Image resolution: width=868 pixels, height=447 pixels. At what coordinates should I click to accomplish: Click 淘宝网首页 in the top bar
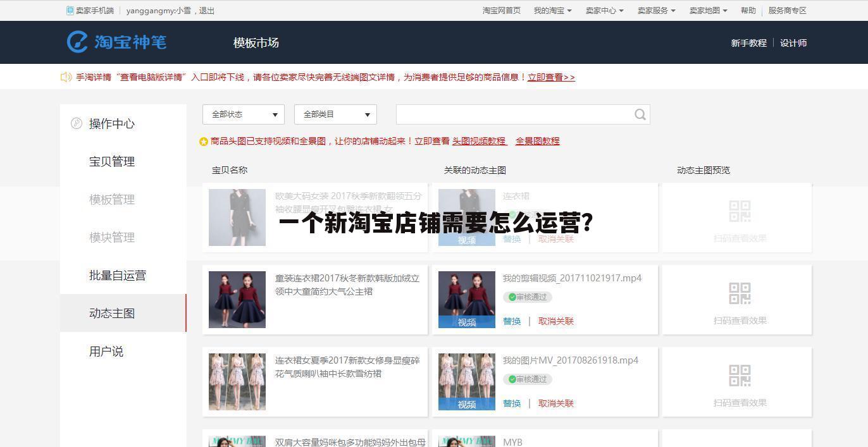pos(502,11)
